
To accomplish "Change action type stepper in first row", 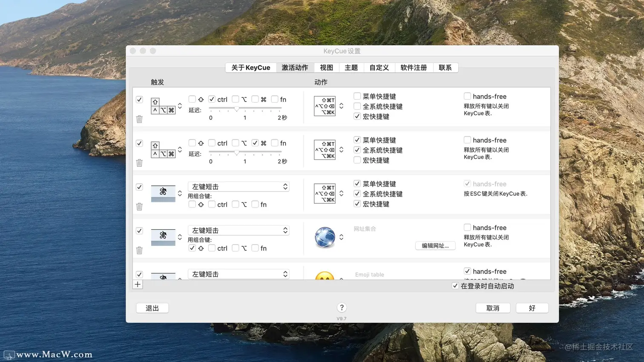I will (x=341, y=106).
